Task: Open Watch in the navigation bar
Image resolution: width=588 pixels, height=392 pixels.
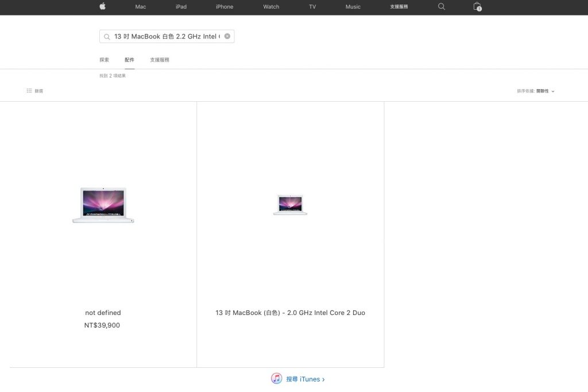Action: click(x=271, y=7)
